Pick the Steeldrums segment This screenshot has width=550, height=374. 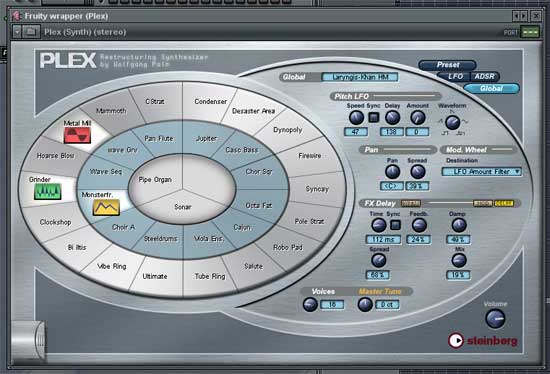161,239
